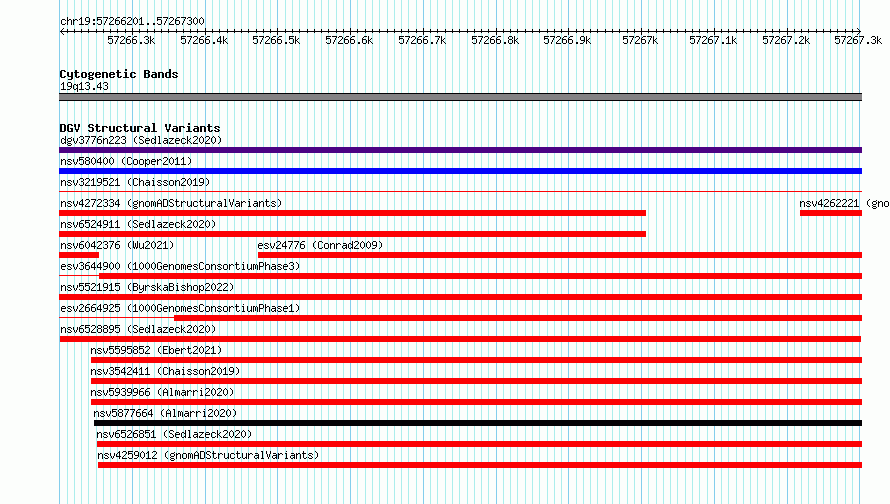This screenshot has height=504, width=890.
Task: Click the gray 19q13.43 cytogenetic band bar
Action: (460, 97)
